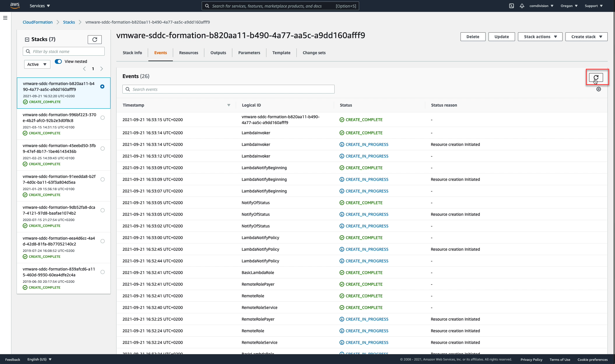Image resolution: width=615 pixels, height=364 pixels.
Task: Open the Oregon region dropdown
Action: (x=569, y=6)
